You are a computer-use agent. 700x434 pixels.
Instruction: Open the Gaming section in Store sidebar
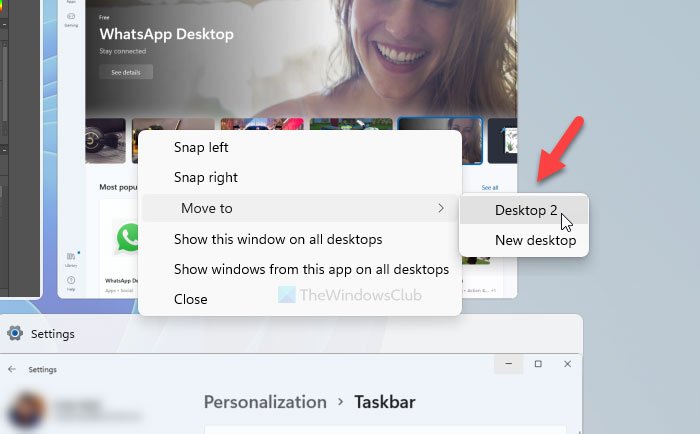click(71, 20)
